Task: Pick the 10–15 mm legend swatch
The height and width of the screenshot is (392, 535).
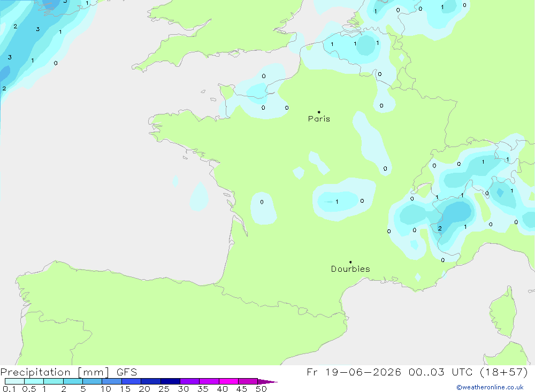Action: point(112,381)
